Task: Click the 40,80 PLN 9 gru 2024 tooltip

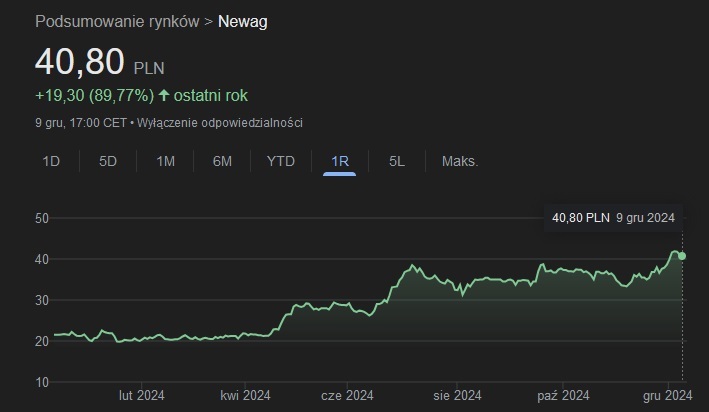Action: [x=613, y=218]
